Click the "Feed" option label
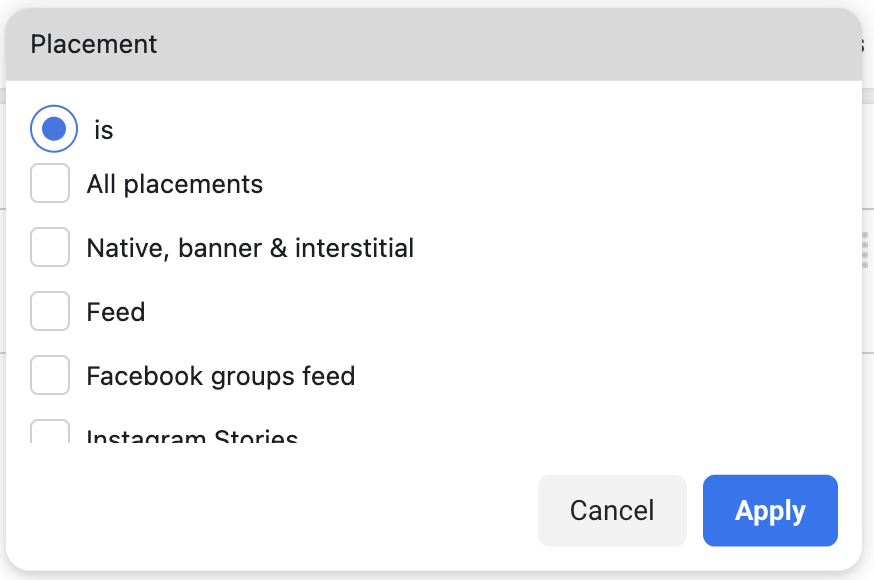The image size is (874, 580). (x=116, y=312)
